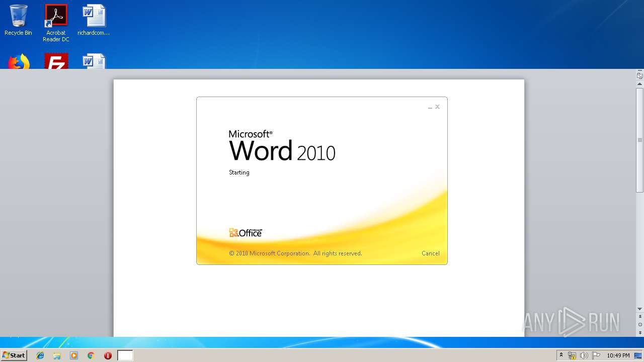Minimize the Word 2010 splash screen
Screen dimensions: 644x362
pos(430,107)
